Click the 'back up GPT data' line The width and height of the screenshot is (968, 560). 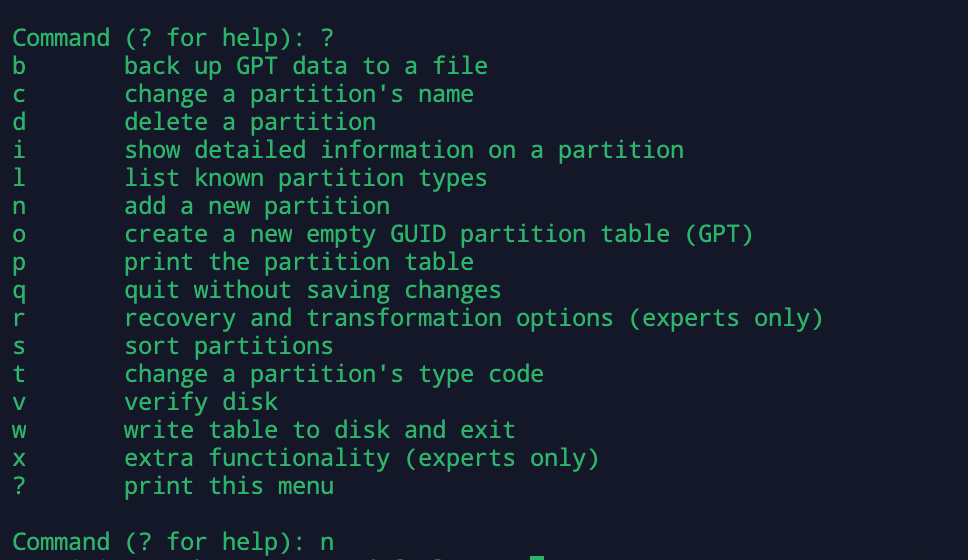coord(305,66)
